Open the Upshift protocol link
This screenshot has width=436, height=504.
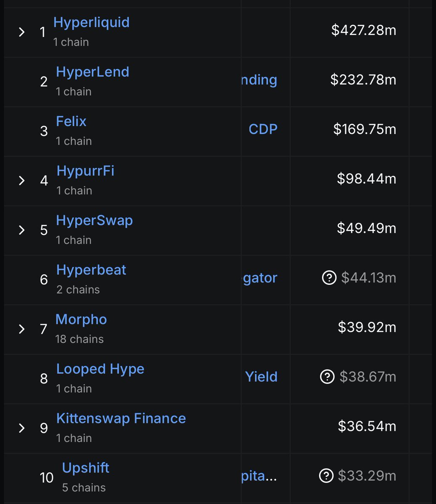tap(86, 468)
